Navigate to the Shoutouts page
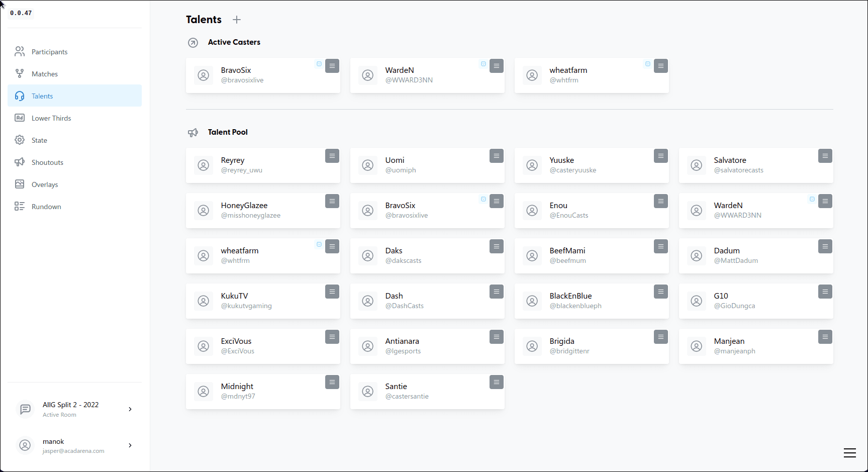Image resolution: width=868 pixels, height=472 pixels. [47, 162]
